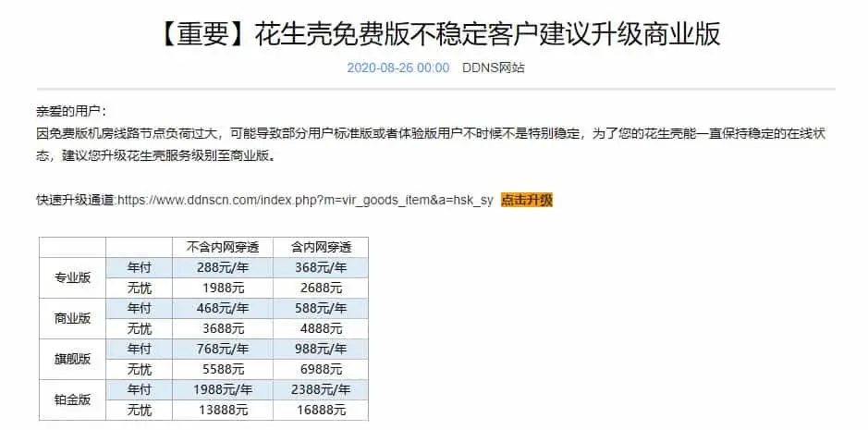
Task: Click the 含内网穿透 column header
Action: [x=321, y=247]
